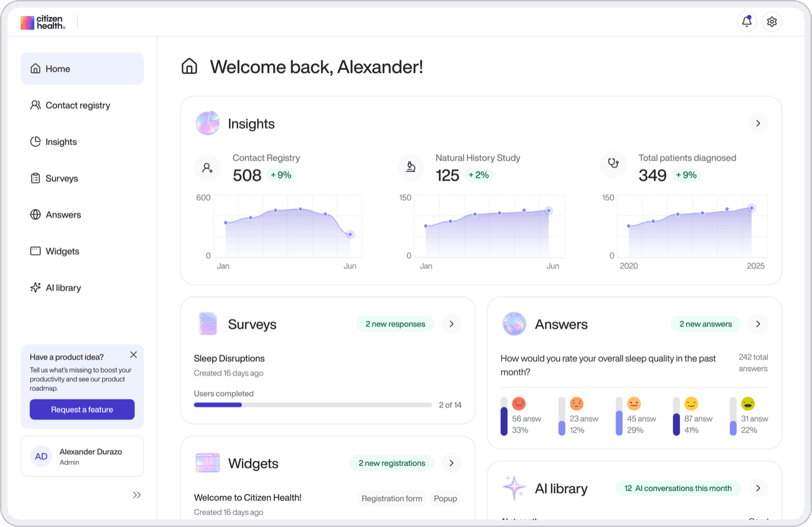Click the Surveys clipboard sidebar icon
812x527 pixels.
pyautogui.click(x=35, y=178)
